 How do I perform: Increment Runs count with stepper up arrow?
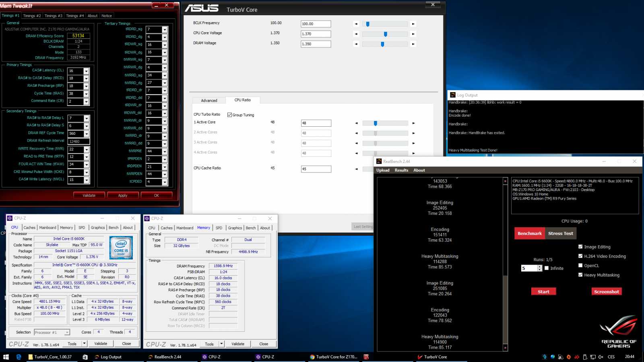(540, 266)
